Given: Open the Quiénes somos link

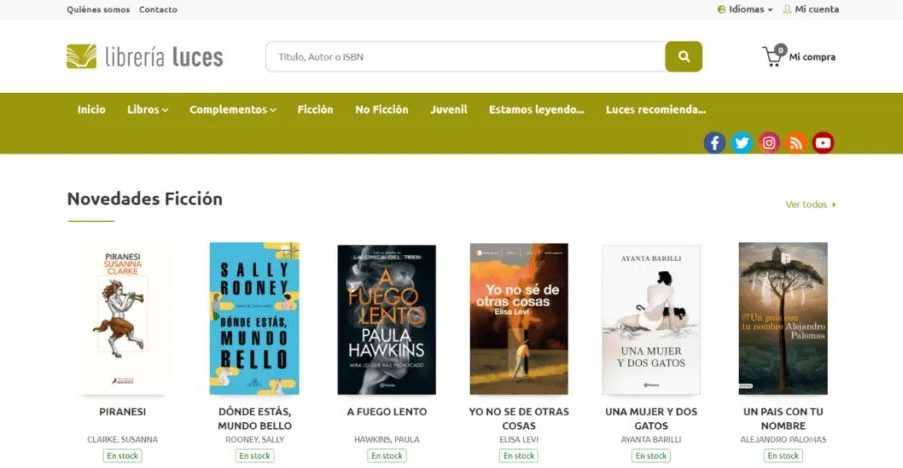Looking at the screenshot, I should (98, 10).
